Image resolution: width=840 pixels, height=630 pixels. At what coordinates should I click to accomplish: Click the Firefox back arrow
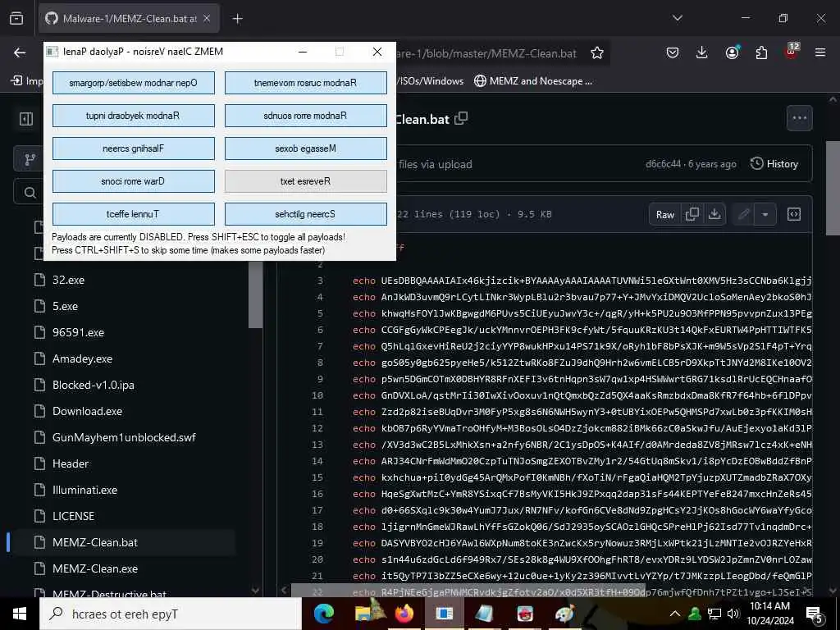pyautogui.click(x=20, y=52)
